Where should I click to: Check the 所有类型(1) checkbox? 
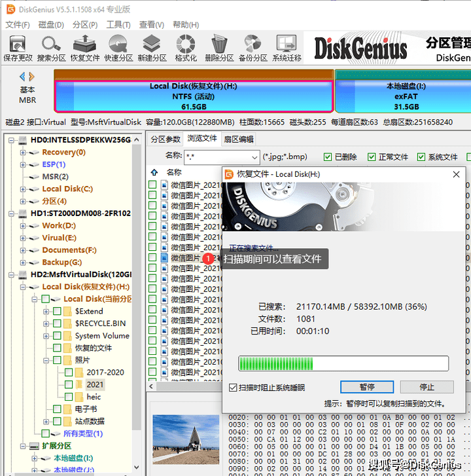click(46, 433)
